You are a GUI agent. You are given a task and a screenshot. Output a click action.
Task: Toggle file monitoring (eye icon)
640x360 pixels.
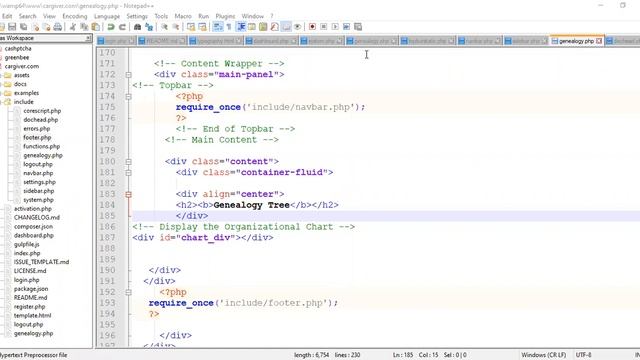tap(298, 27)
